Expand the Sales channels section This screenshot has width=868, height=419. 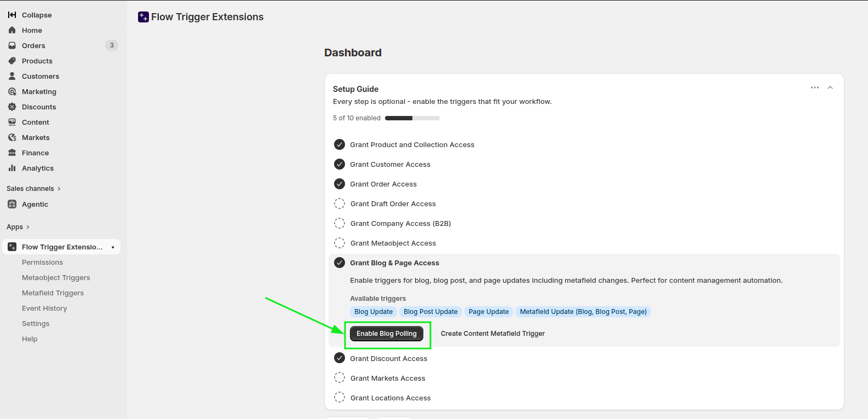[x=33, y=189]
